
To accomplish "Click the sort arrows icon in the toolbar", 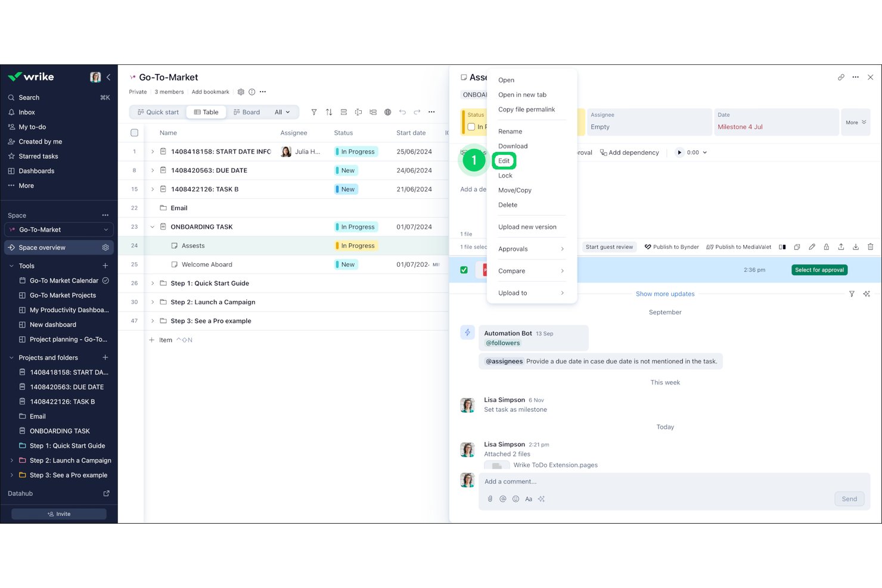I will tap(329, 112).
